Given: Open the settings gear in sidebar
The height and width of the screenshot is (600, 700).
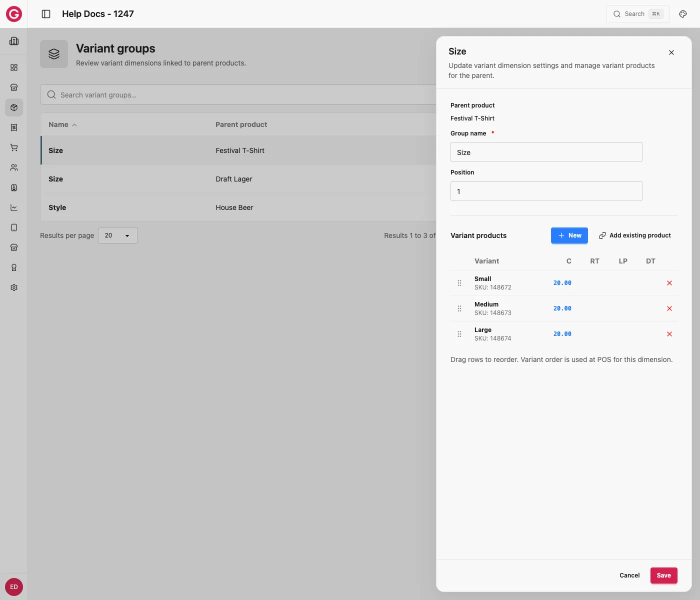Looking at the screenshot, I should coord(14,287).
